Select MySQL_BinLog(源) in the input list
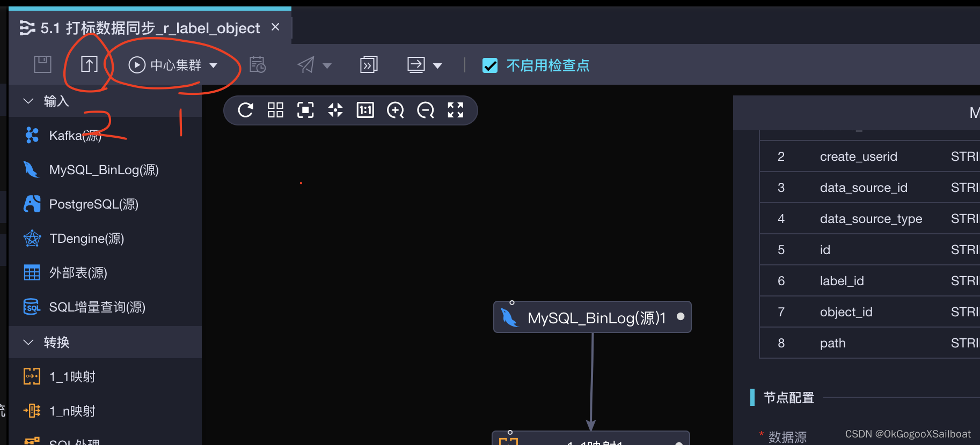Image resolution: width=980 pixels, height=445 pixels. click(105, 170)
